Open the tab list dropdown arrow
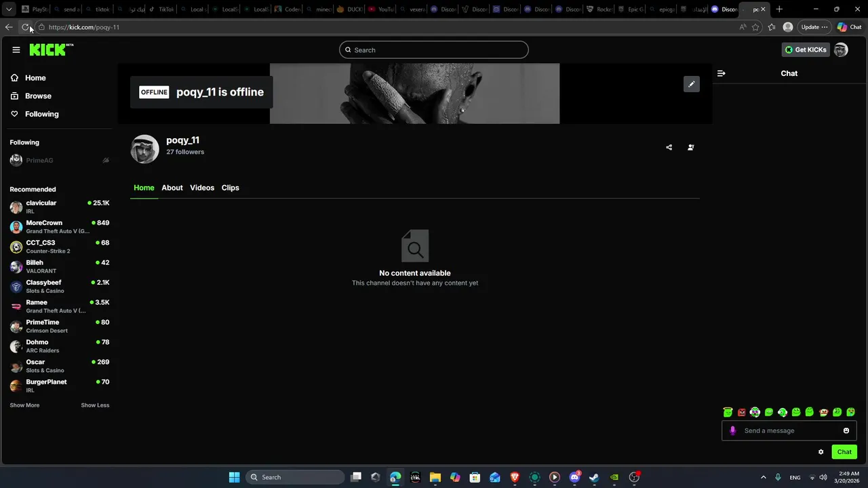The width and height of the screenshot is (868, 488). click(8, 9)
